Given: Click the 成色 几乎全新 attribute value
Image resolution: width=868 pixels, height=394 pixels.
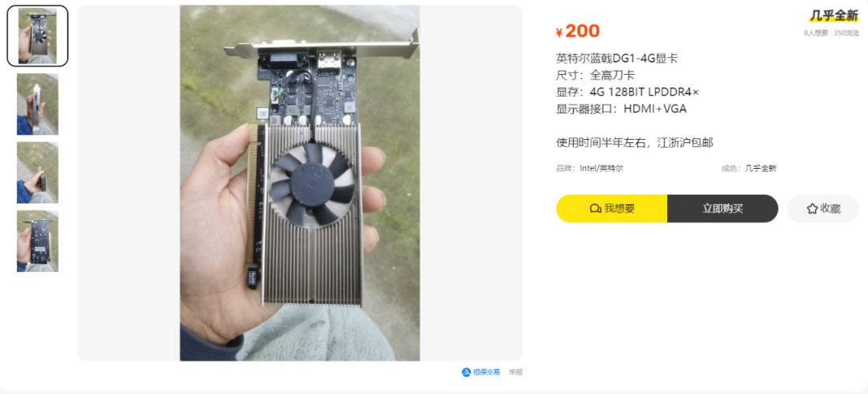Looking at the screenshot, I should 760,169.
